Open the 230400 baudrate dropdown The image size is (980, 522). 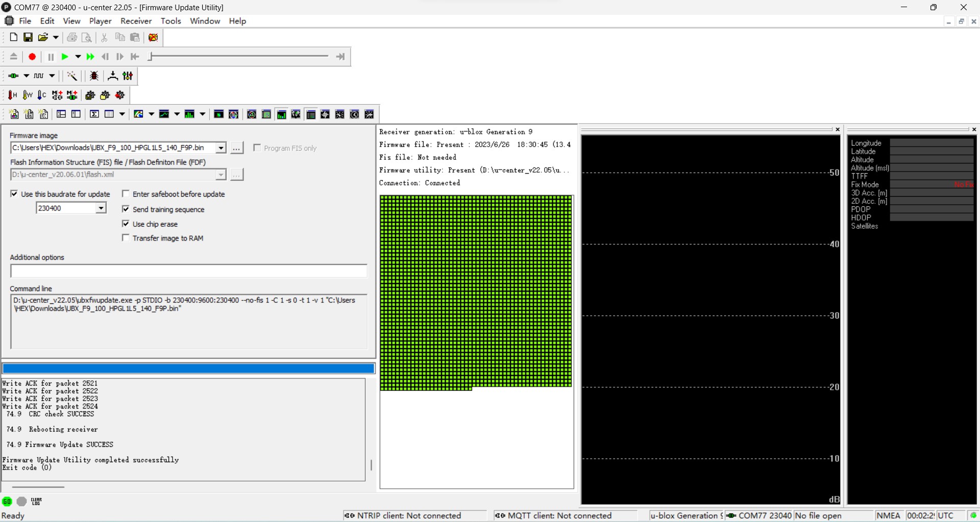[x=101, y=208]
